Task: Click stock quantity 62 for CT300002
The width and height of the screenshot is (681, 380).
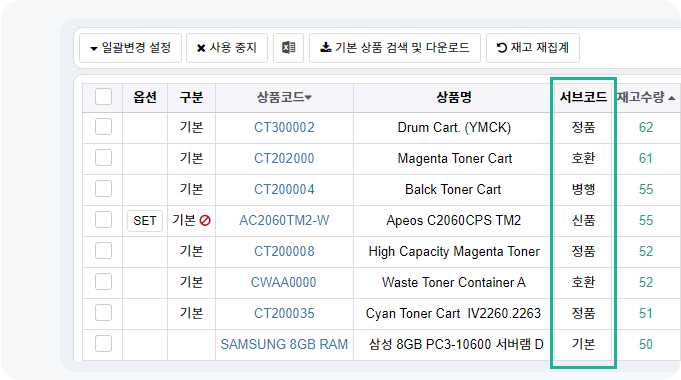Action: pos(646,127)
